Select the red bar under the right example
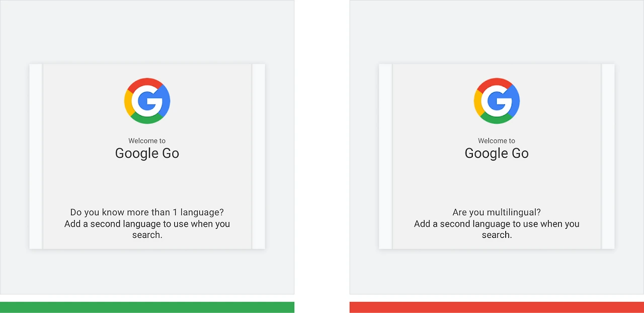 click(x=497, y=307)
